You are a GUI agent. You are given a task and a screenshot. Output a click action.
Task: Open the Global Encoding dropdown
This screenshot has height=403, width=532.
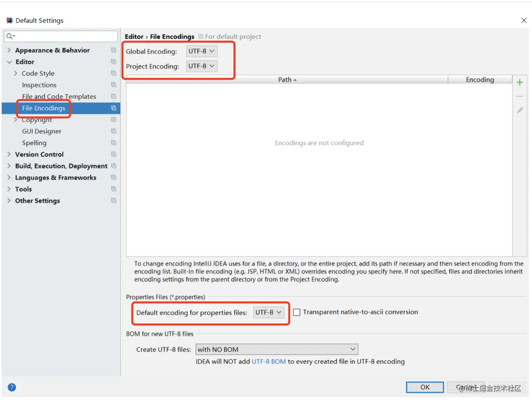point(202,51)
